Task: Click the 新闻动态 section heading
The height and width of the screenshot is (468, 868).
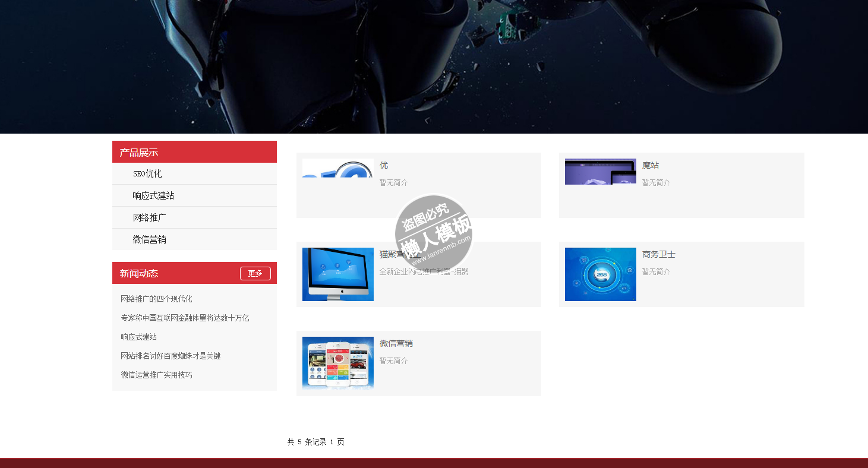Action: 139,273
